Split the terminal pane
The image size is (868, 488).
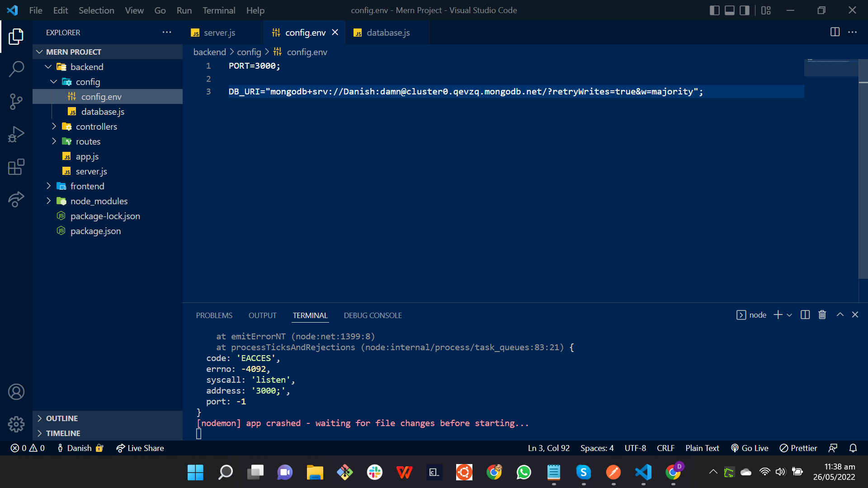805,315
